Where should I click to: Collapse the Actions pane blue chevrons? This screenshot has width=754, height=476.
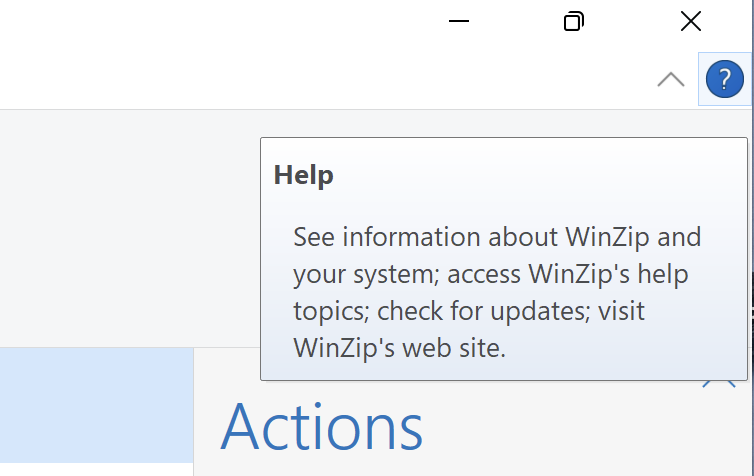tap(719, 384)
